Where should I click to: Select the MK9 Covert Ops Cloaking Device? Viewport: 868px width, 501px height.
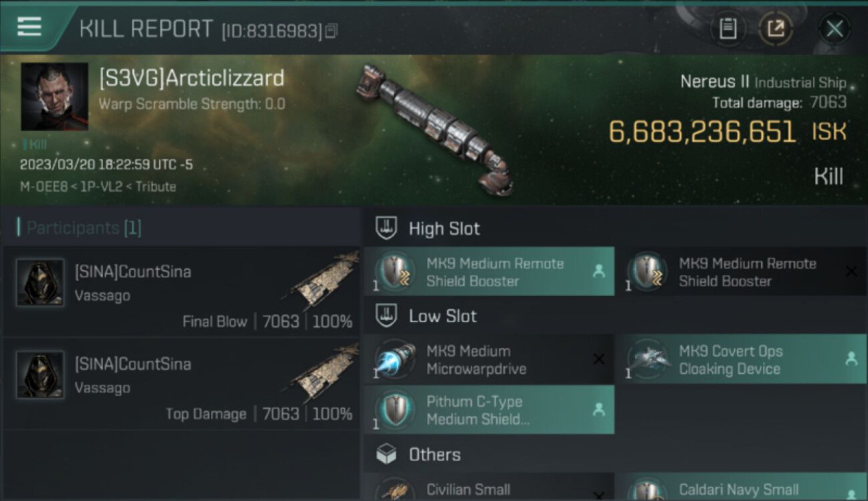click(740, 359)
